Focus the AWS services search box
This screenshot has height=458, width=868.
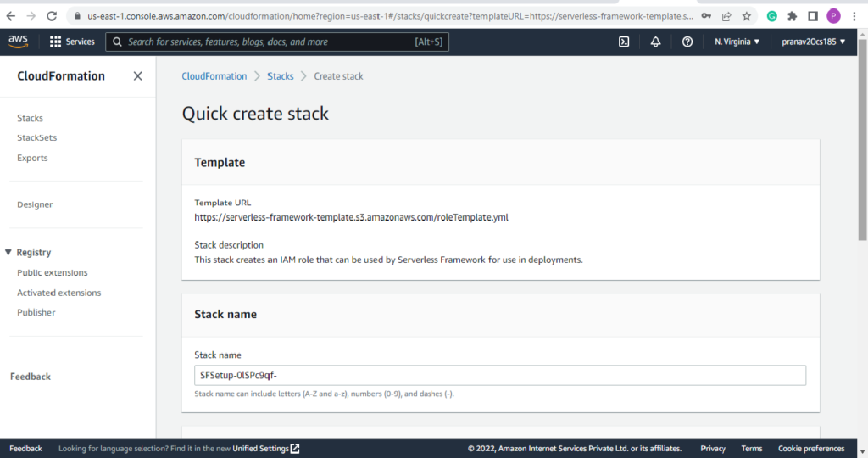pos(277,42)
